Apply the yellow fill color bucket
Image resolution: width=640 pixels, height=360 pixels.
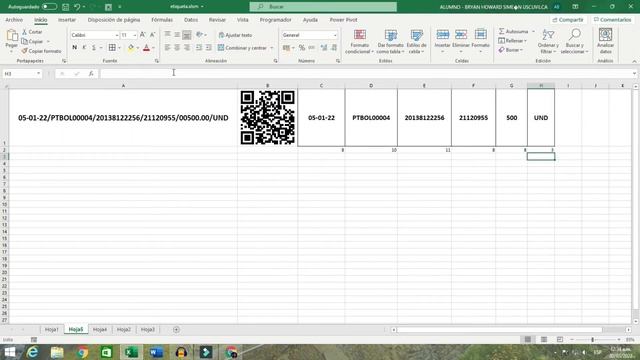pos(131,48)
